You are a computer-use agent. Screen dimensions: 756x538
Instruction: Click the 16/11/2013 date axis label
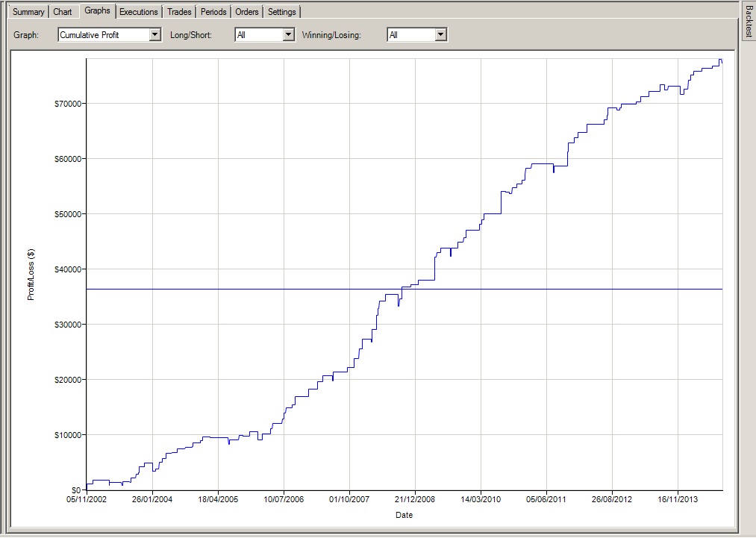click(x=678, y=500)
